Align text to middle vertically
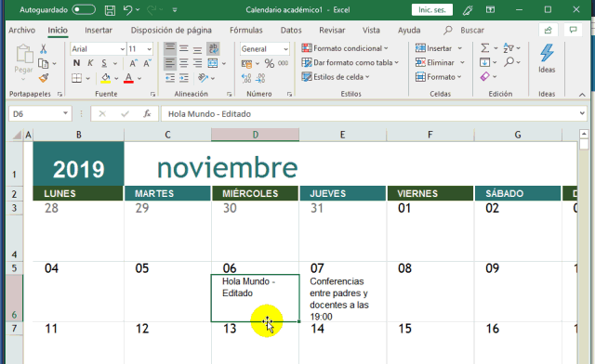The image size is (595, 364). click(184, 48)
